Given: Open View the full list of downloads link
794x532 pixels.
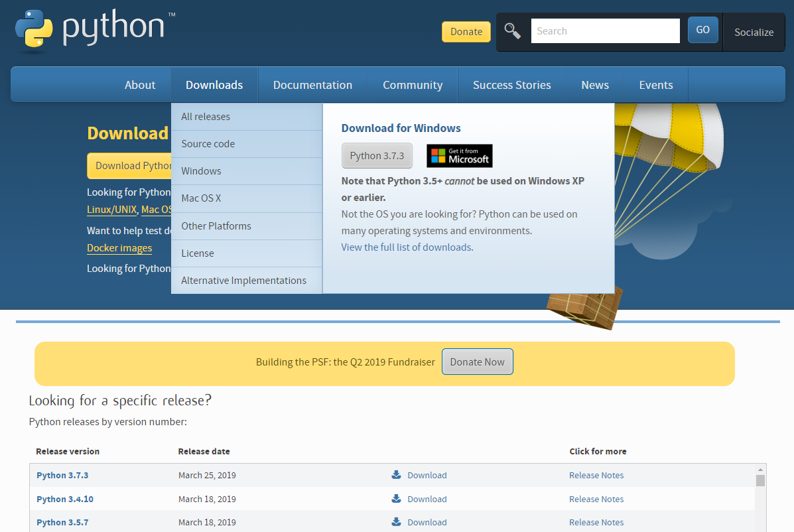Looking at the screenshot, I should tap(407, 247).
